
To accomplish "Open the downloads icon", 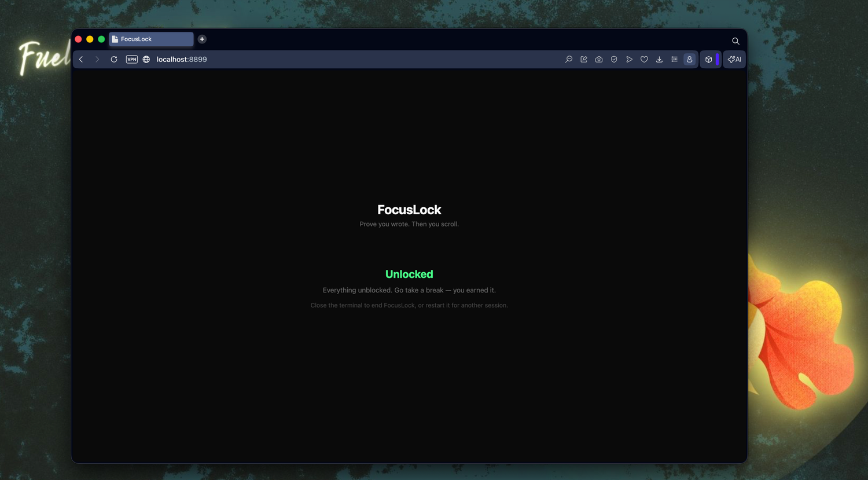I will coord(659,60).
